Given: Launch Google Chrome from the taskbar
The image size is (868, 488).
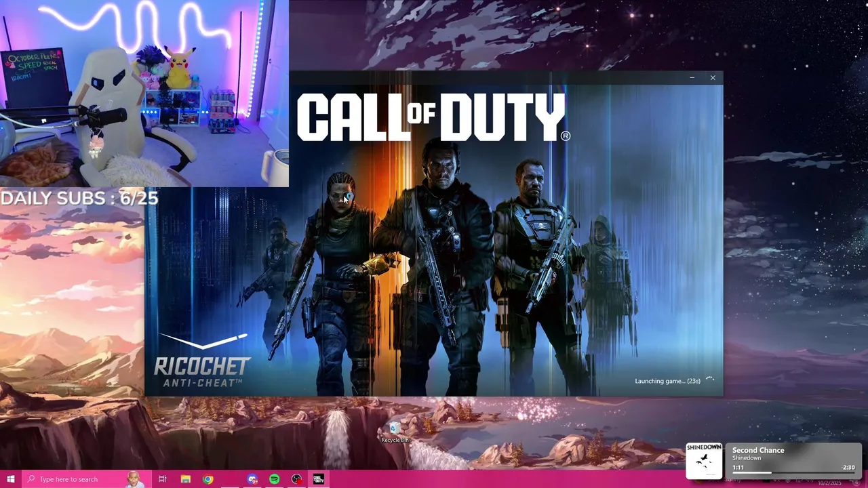Looking at the screenshot, I should (x=208, y=479).
